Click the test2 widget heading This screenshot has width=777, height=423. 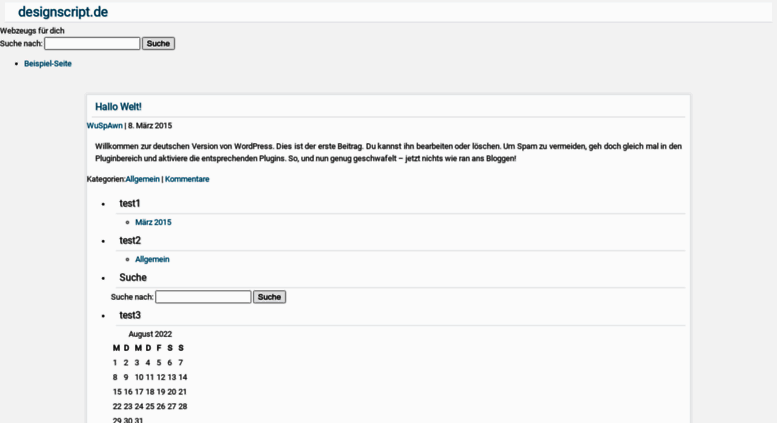(x=130, y=241)
